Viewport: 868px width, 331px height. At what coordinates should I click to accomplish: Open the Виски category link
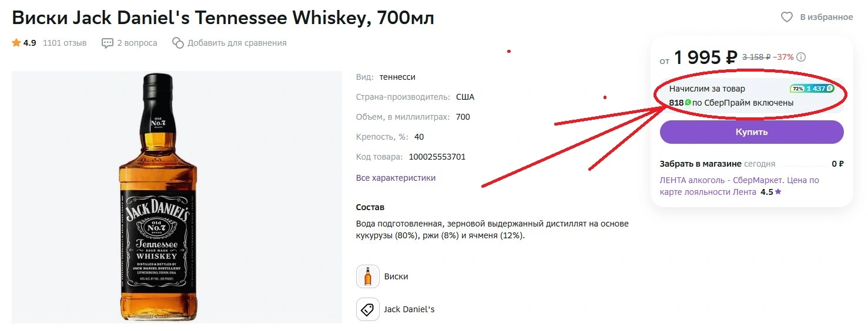396,276
